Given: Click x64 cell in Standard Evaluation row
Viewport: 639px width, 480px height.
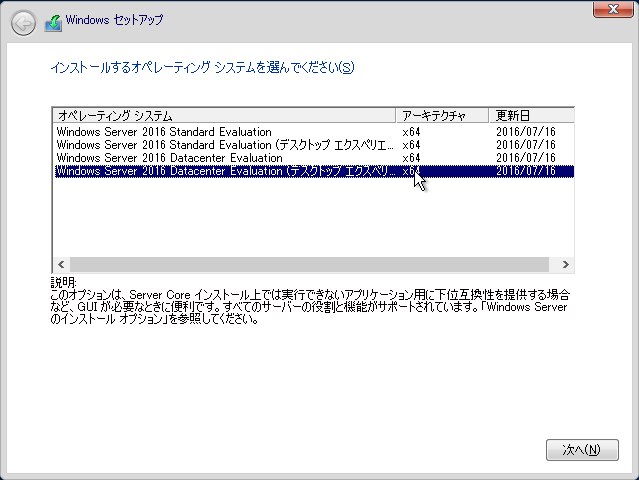Looking at the screenshot, I should pyautogui.click(x=411, y=132).
